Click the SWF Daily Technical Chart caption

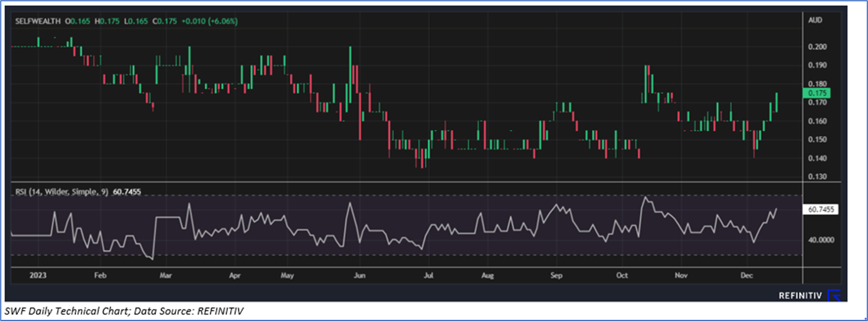coord(124,312)
